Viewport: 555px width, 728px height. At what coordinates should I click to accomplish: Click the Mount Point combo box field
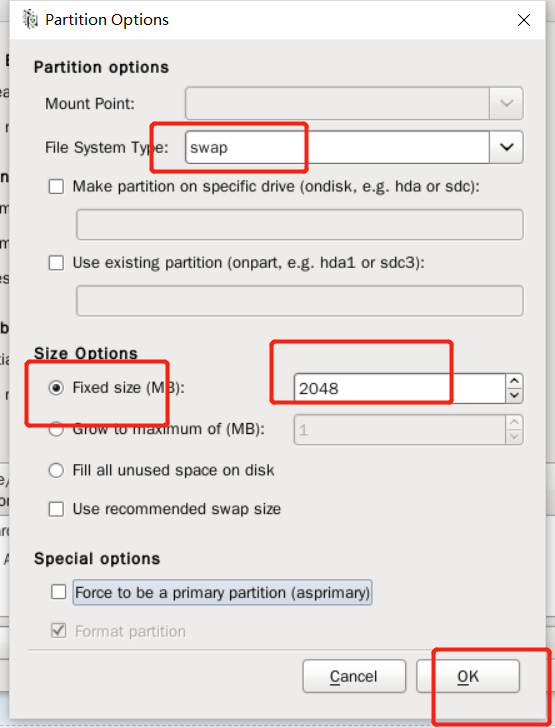pyautogui.click(x=337, y=103)
